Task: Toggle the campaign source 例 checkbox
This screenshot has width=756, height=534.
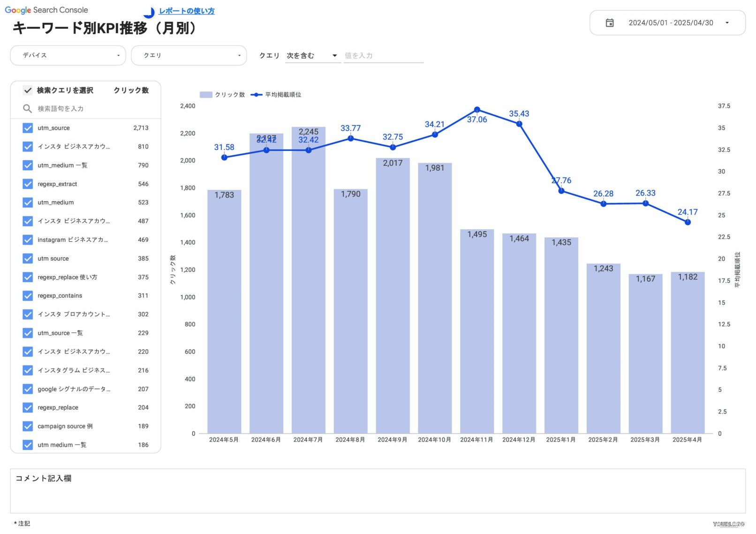Action: coord(28,426)
